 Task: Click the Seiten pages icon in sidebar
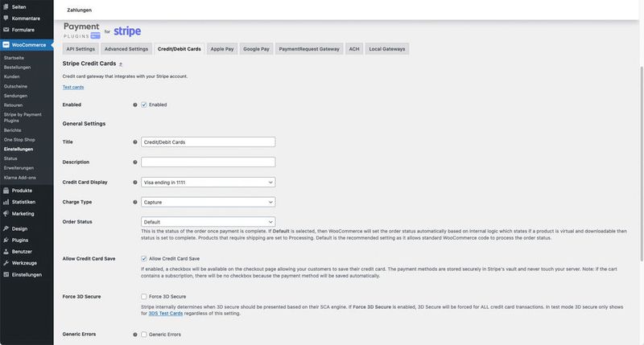point(6,6)
